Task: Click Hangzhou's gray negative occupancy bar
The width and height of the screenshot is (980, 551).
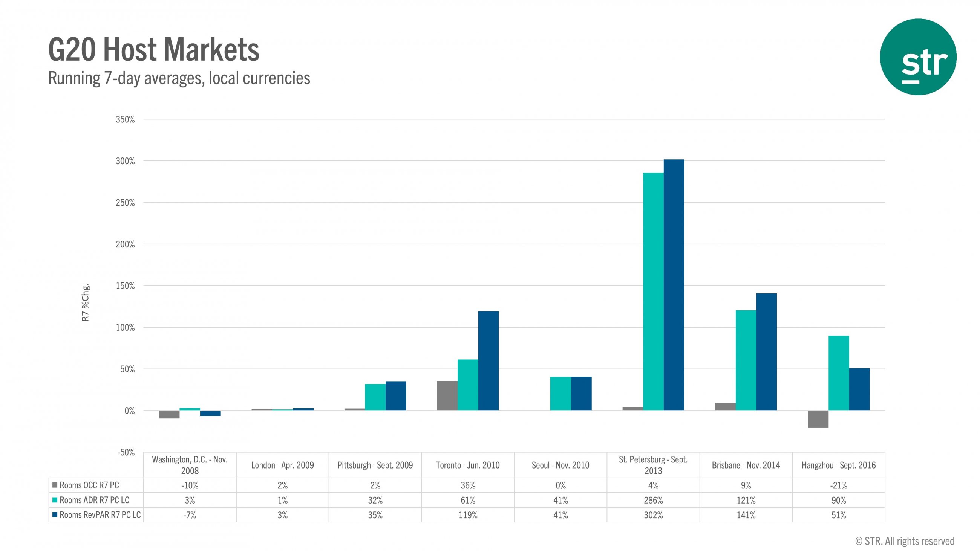Action: tap(818, 419)
